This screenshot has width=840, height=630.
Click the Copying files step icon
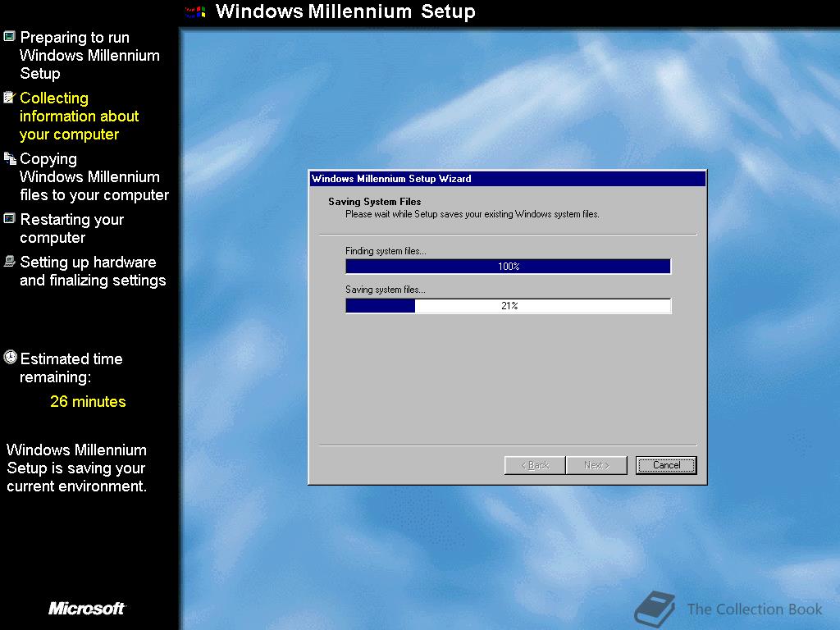point(10,158)
